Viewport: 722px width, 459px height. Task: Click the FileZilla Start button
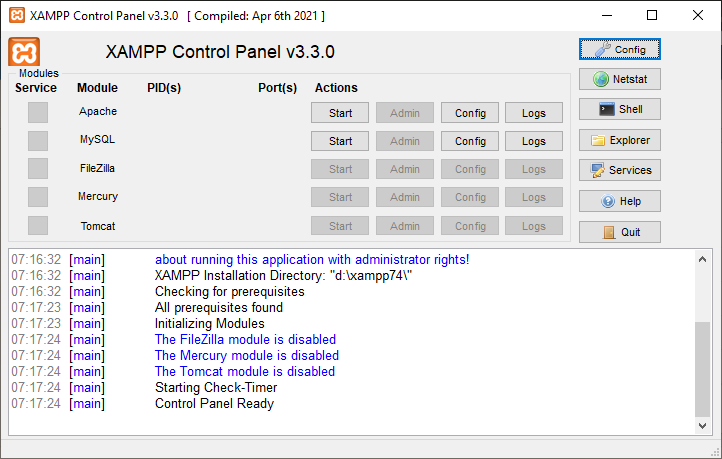(x=340, y=169)
